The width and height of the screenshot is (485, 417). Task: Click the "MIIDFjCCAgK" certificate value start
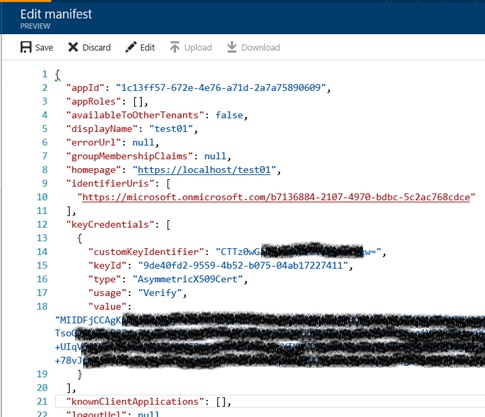coord(89,320)
